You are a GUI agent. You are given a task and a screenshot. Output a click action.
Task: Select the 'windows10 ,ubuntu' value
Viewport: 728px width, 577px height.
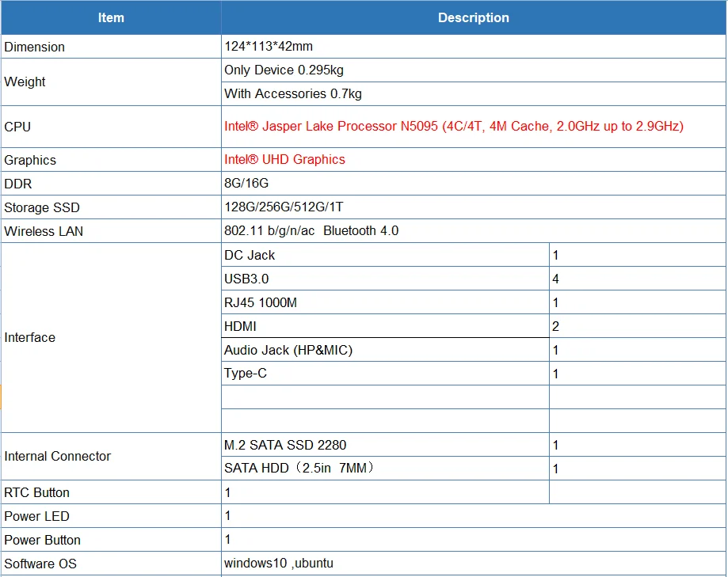pyautogui.click(x=279, y=563)
